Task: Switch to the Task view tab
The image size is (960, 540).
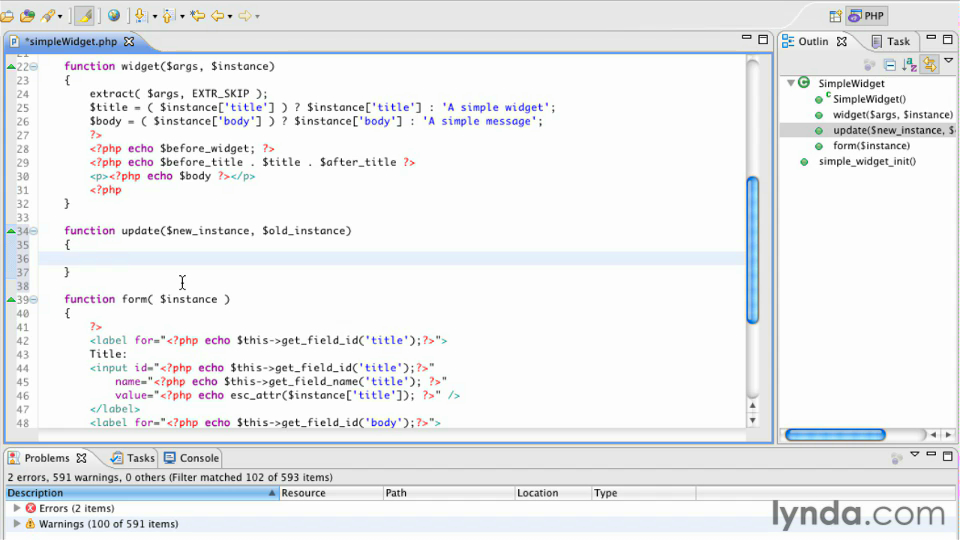Action: [x=891, y=42]
